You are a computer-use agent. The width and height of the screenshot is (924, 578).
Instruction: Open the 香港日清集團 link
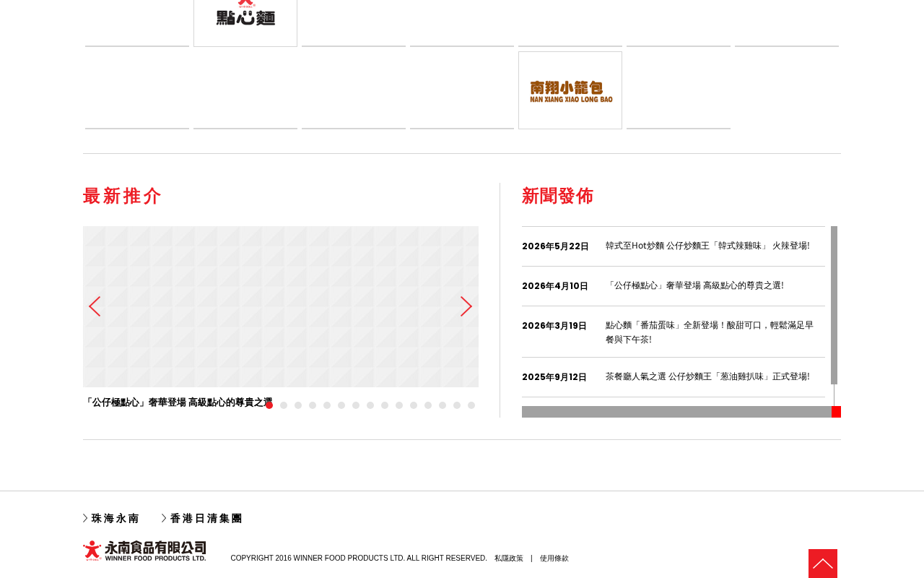[x=206, y=518]
